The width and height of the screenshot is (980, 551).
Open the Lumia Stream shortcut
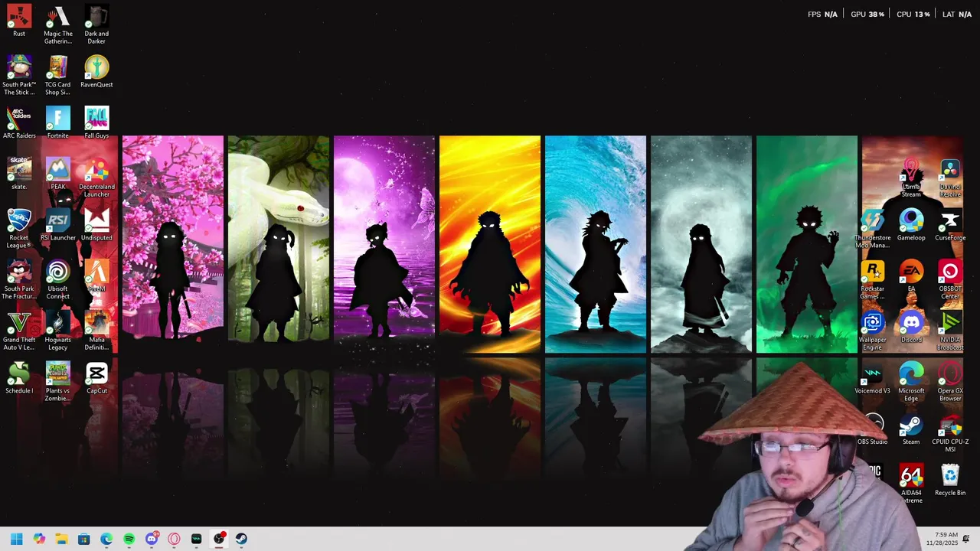click(x=911, y=178)
